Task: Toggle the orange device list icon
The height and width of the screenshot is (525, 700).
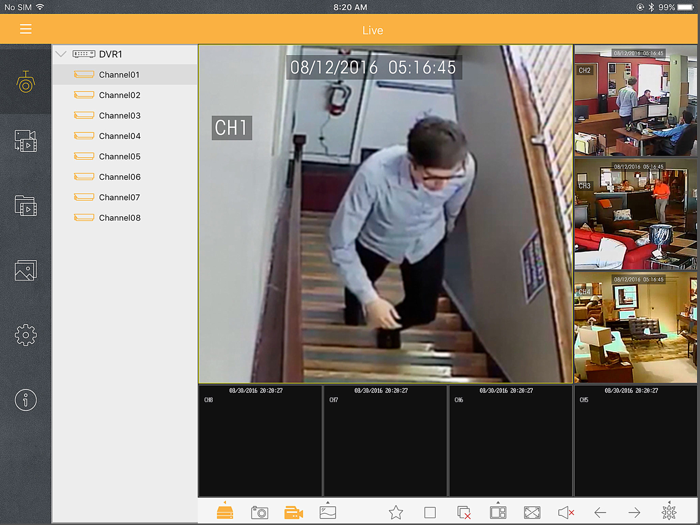Action: coord(225,512)
